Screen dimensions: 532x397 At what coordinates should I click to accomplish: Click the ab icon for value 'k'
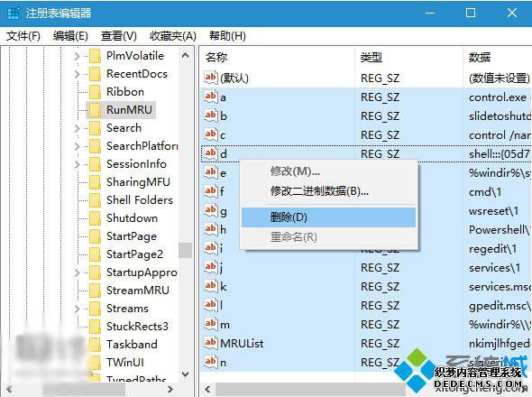pyautogui.click(x=210, y=286)
